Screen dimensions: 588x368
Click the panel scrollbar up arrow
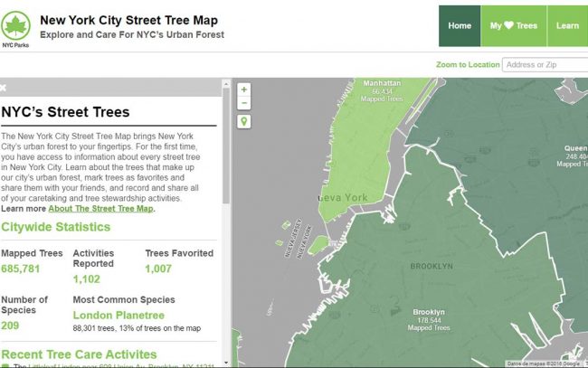(226, 83)
